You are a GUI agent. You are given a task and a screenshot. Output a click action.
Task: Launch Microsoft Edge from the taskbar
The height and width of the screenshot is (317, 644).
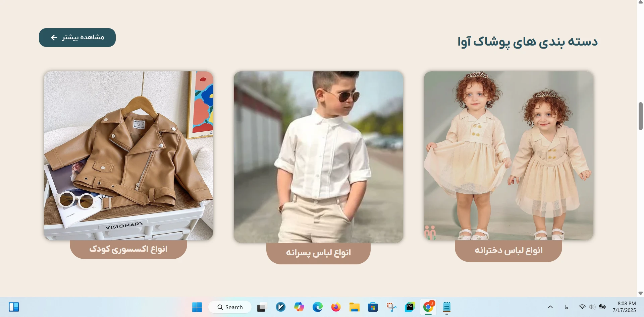[x=317, y=307]
